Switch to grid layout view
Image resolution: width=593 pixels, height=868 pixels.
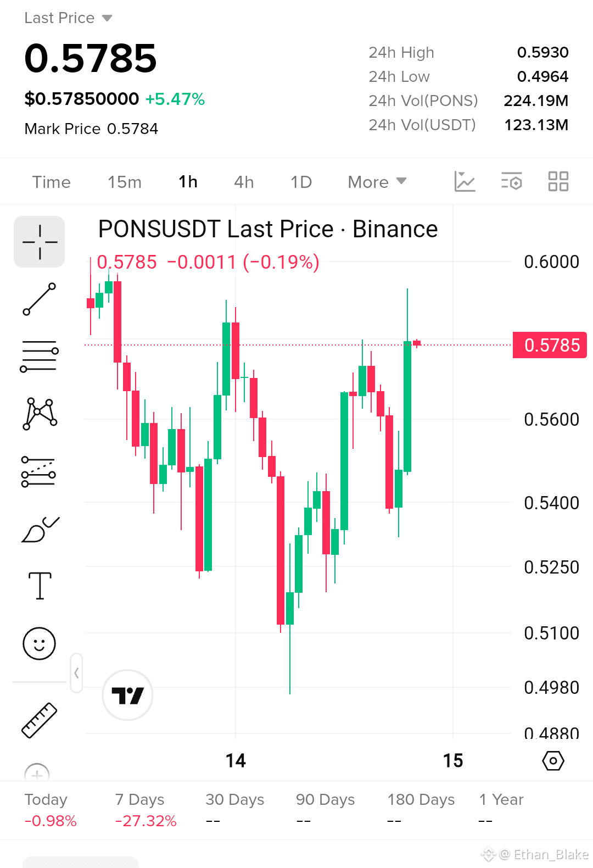tap(558, 181)
